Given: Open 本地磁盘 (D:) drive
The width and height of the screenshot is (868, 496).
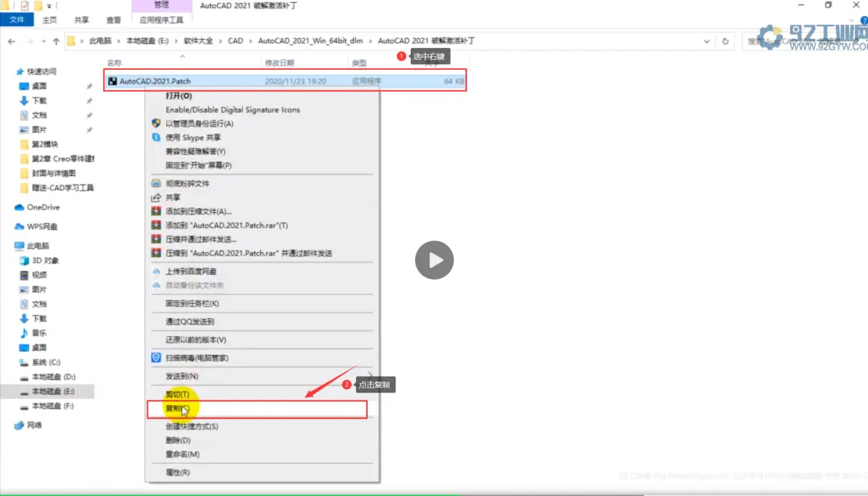Looking at the screenshot, I should (53, 377).
